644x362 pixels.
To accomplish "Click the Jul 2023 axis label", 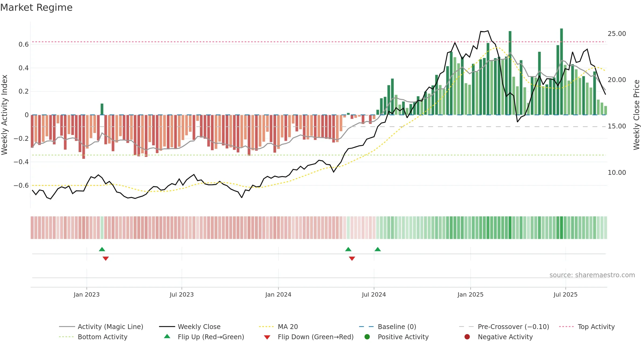I will (182, 294).
